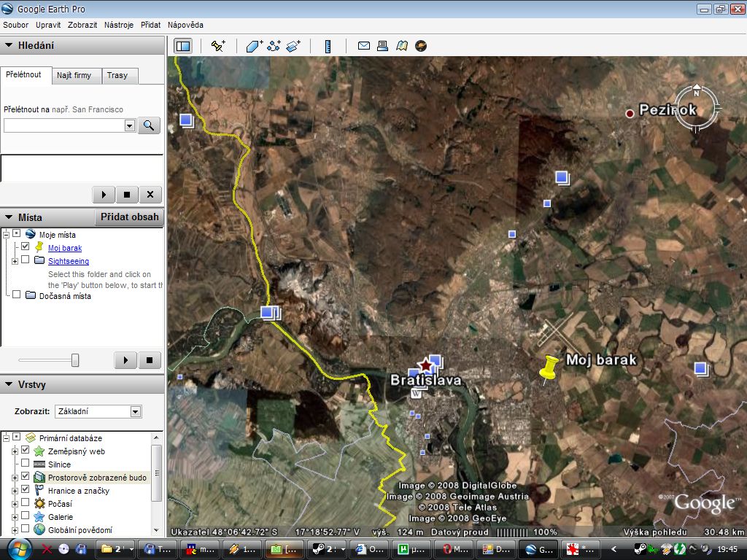Show view in Google Maps
Image resolution: width=747 pixels, height=560 pixels.
tap(402, 46)
